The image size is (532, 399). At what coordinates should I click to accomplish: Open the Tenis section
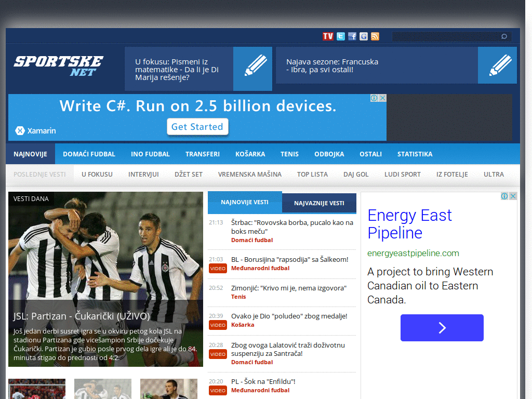[289, 154]
